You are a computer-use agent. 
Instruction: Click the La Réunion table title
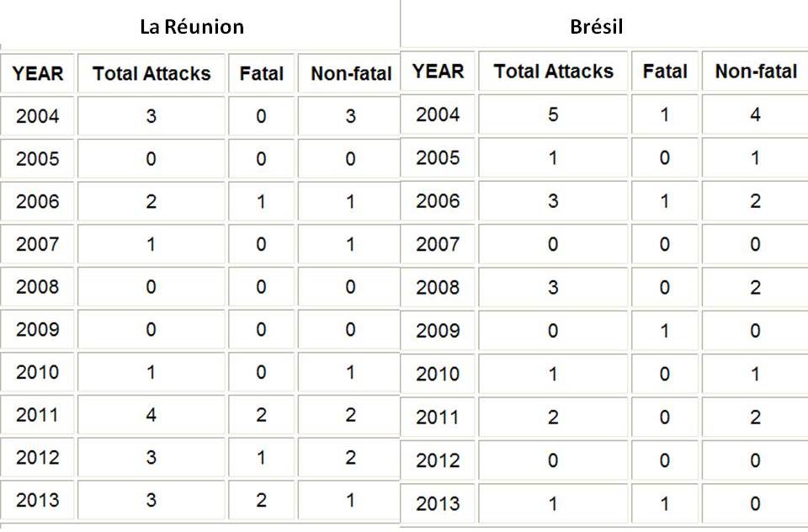pos(192,26)
